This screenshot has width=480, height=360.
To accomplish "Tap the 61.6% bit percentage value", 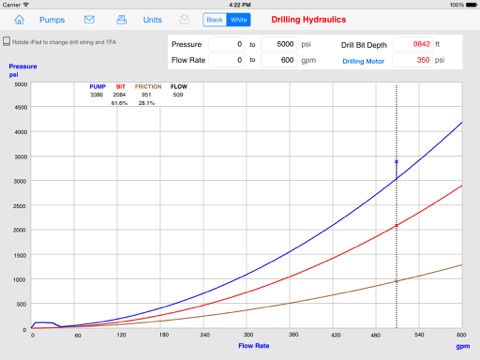I will tap(119, 103).
